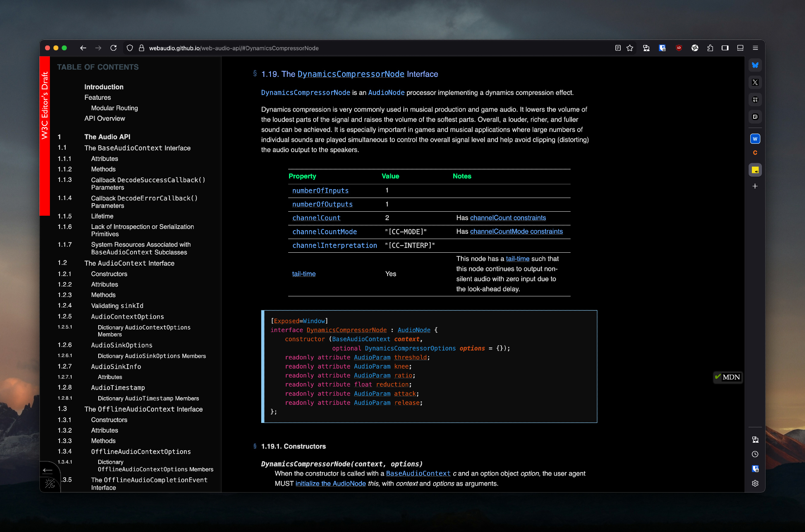
Task: Open the uBlock Origin extension
Action: pyautogui.click(x=679, y=48)
